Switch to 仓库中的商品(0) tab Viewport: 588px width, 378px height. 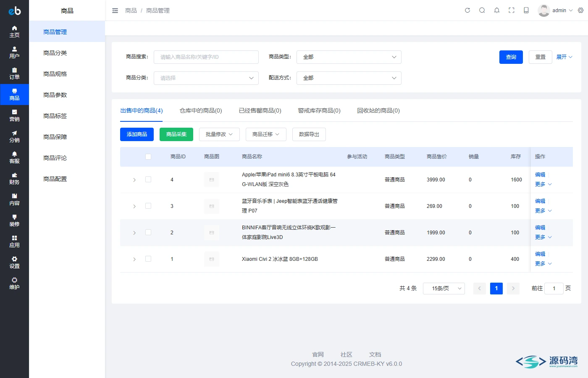click(x=201, y=110)
